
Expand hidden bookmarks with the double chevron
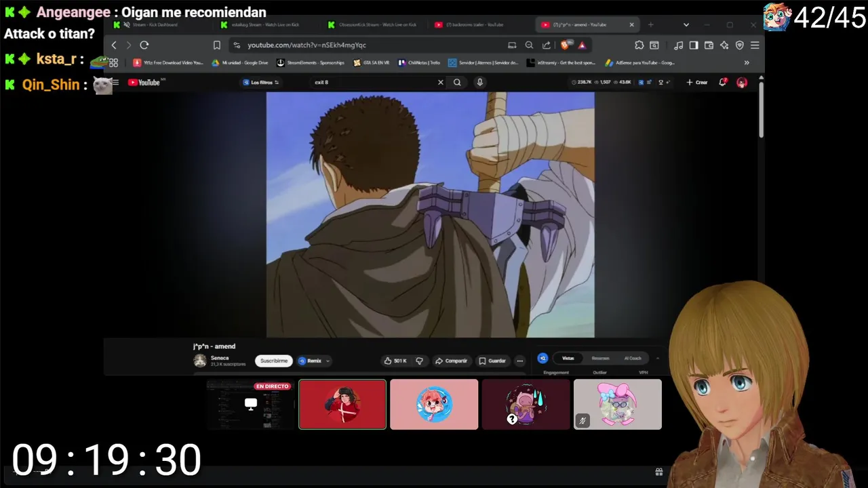click(747, 63)
